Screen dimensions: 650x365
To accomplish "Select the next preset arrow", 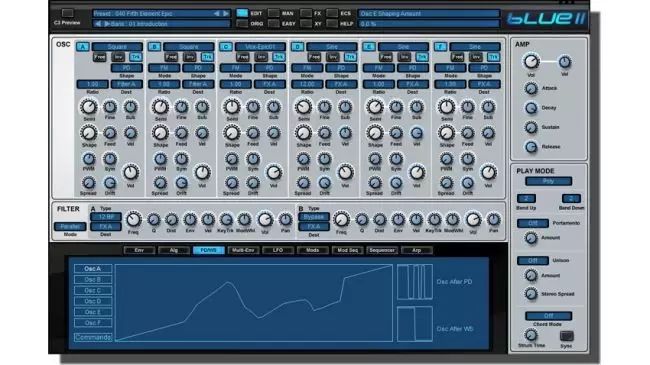I will pos(226,14).
